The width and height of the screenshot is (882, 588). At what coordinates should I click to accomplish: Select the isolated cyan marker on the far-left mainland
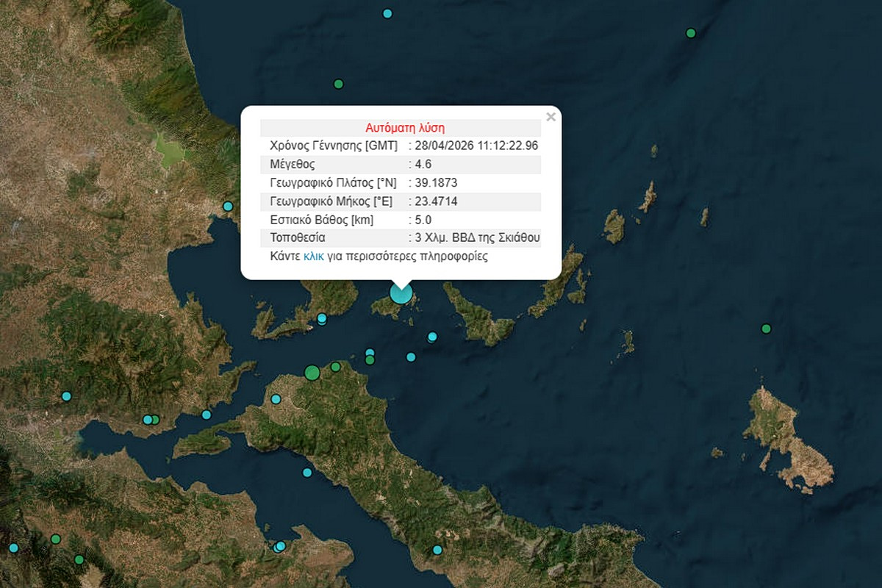coord(66,396)
